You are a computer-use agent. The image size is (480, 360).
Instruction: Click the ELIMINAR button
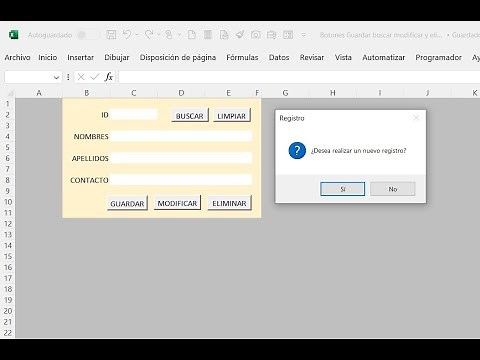229,203
